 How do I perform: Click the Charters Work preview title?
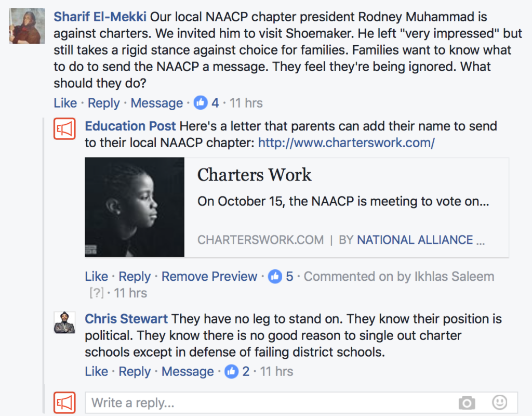tap(254, 175)
